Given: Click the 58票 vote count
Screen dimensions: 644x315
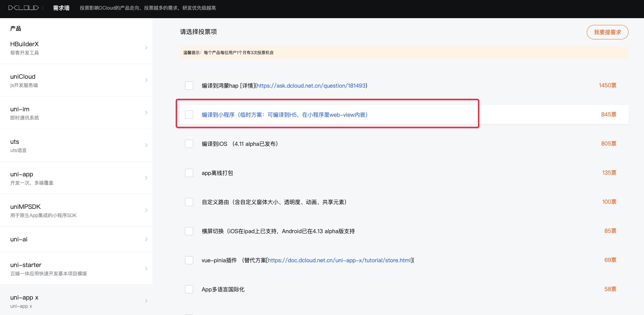Looking at the screenshot, I should (610, 289).
